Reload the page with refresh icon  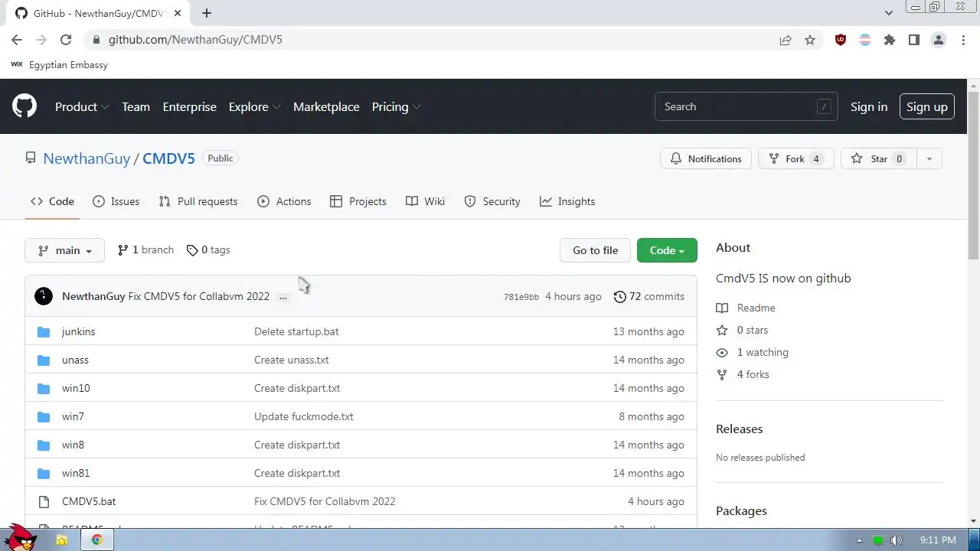tap(66, 40)
